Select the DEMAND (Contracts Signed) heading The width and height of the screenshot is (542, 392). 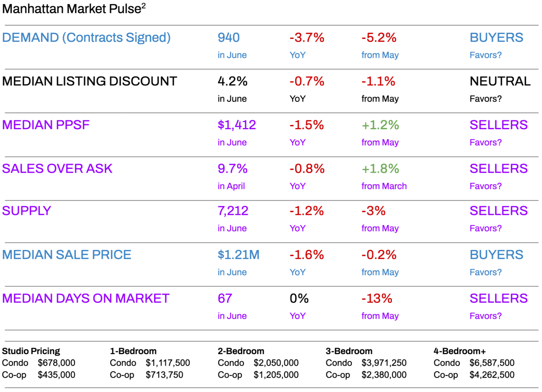86,37
